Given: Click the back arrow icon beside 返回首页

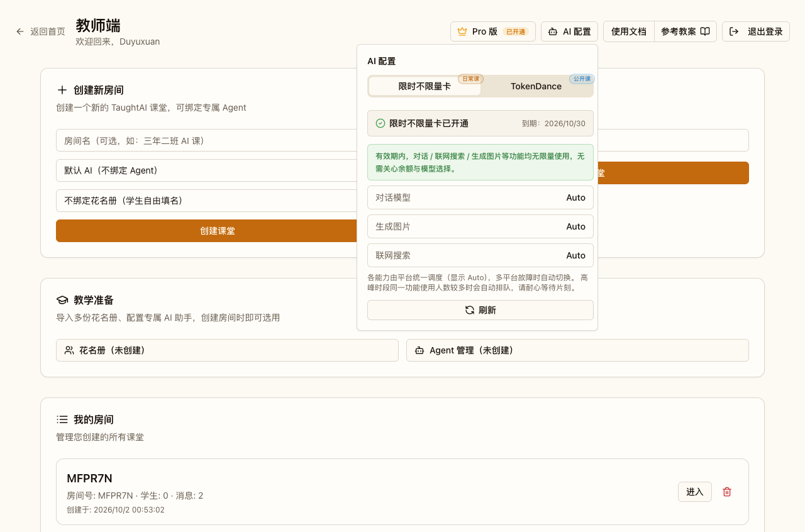Looking at the screenshot, I should [x=20, y=31].
